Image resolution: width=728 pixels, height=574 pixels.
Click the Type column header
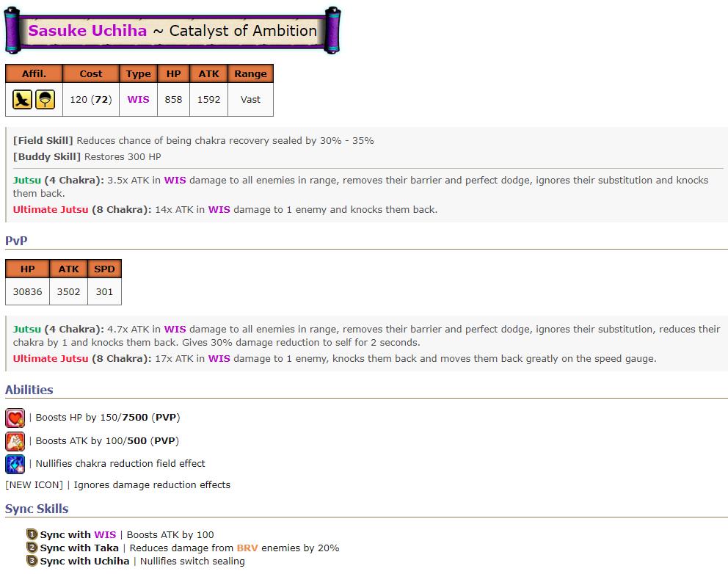[139, 73]
